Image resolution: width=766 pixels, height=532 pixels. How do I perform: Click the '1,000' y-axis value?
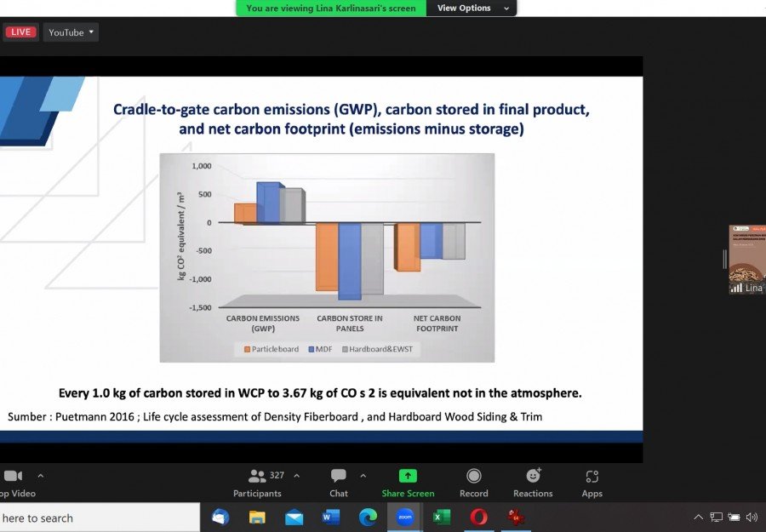pos(202,166)
